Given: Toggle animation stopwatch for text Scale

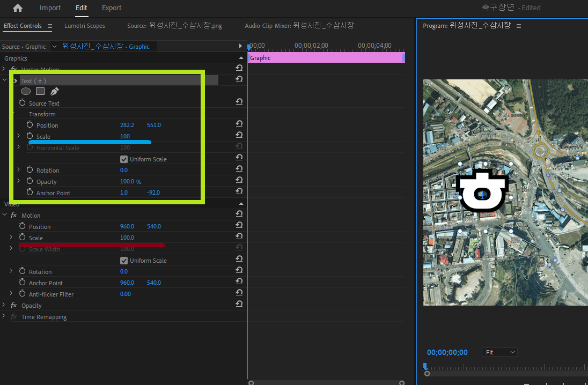Looking at the screenshot, I should coord(30,136).
